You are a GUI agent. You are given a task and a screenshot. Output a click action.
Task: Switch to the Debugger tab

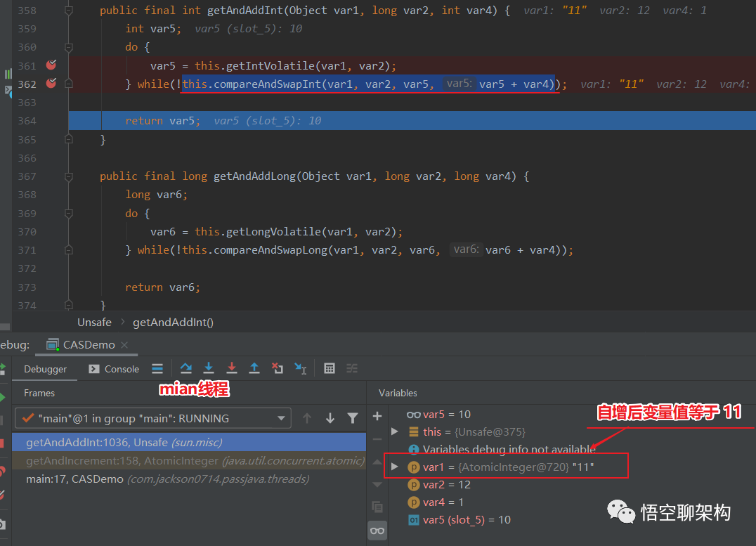[x=46, y=369]
